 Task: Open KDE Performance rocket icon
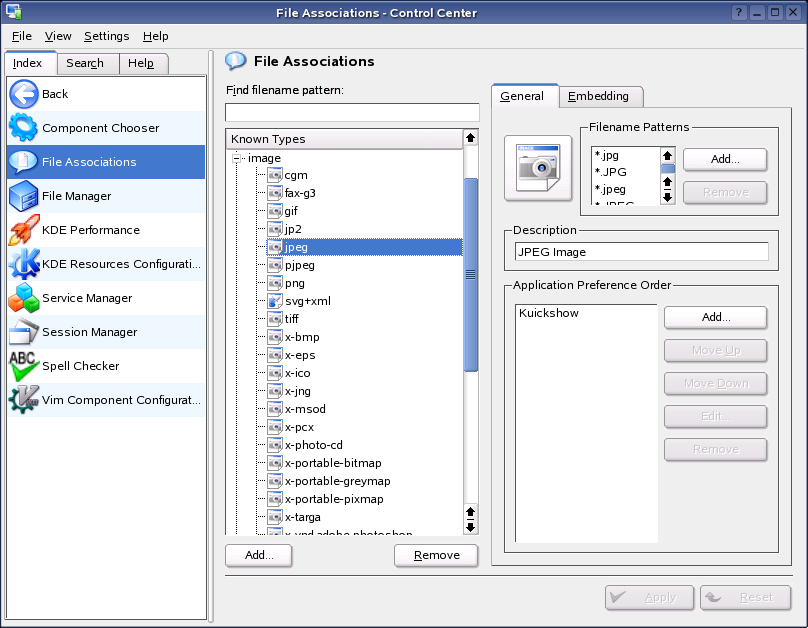pos(24,230)
